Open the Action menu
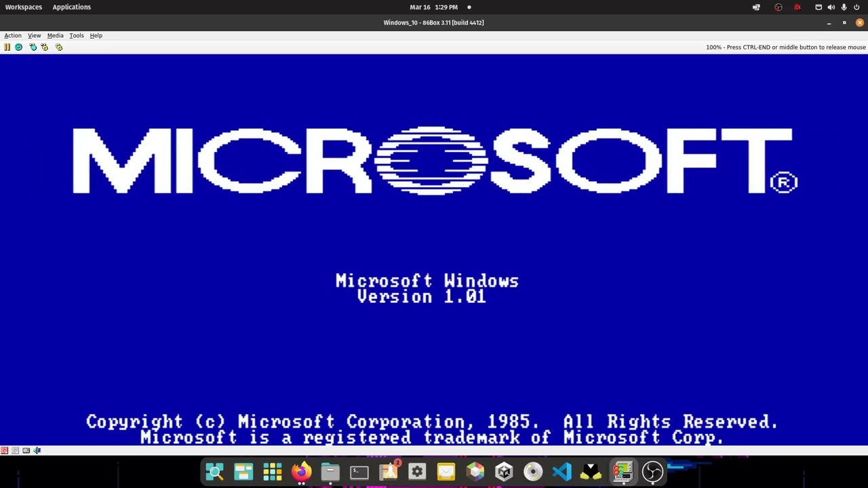This screenshot has width=868, height=488. (13, 35)
